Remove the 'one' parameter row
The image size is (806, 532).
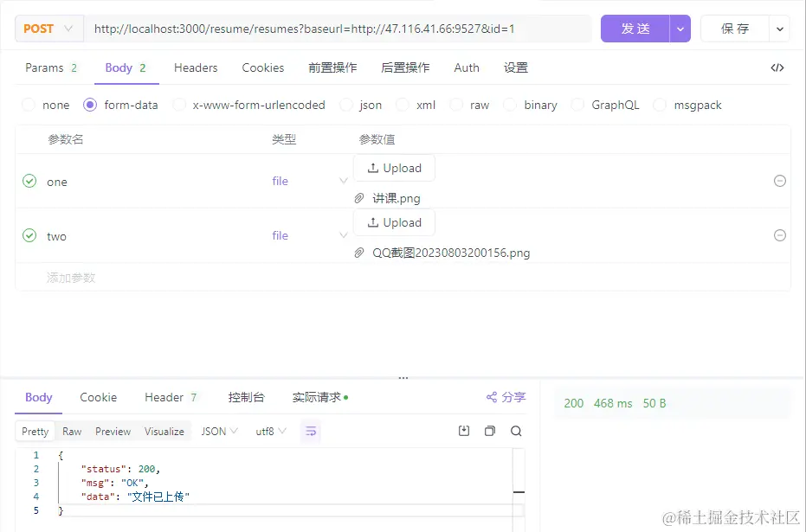click(780, 181)
